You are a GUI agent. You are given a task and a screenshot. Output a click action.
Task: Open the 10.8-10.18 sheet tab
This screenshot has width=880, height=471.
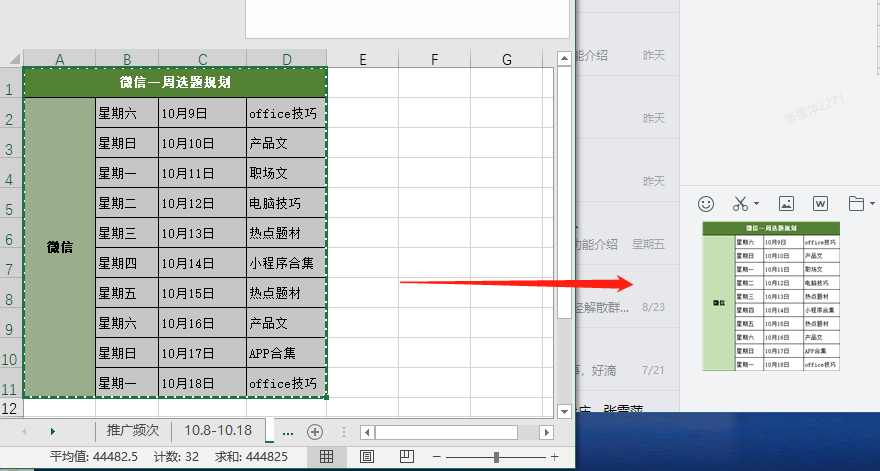tap(218, 431)
